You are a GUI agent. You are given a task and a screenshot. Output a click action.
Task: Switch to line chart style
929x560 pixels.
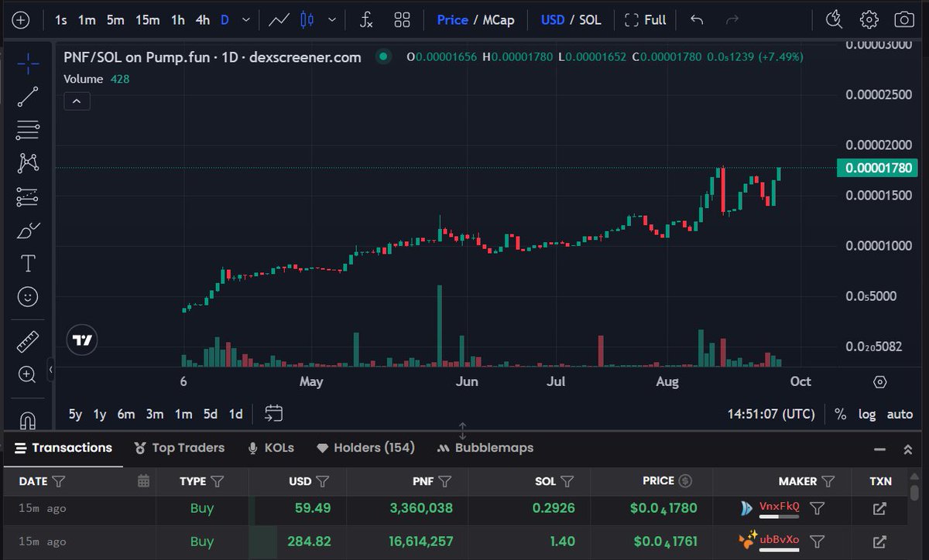[279, 20]
